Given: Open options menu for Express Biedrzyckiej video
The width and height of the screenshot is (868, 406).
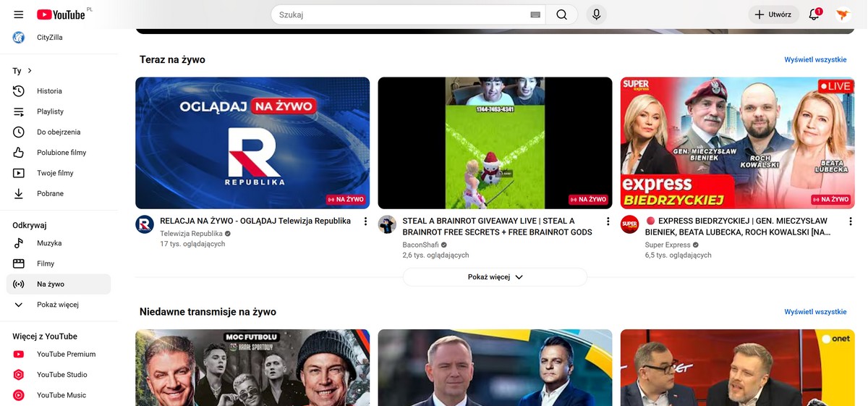Looking at the screenshot, I should (x=850, y=221).
